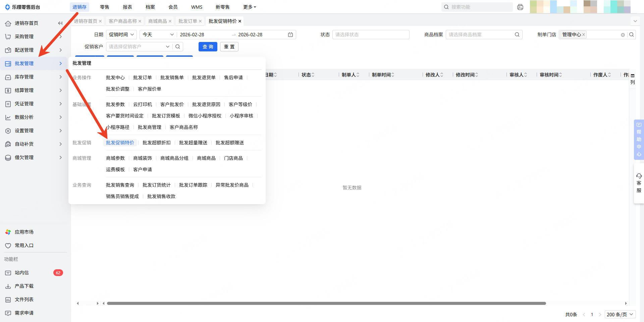This screenshot has width=644, height=322.
Task: Click the calendar icon in date range
Action: coord(290,35)
